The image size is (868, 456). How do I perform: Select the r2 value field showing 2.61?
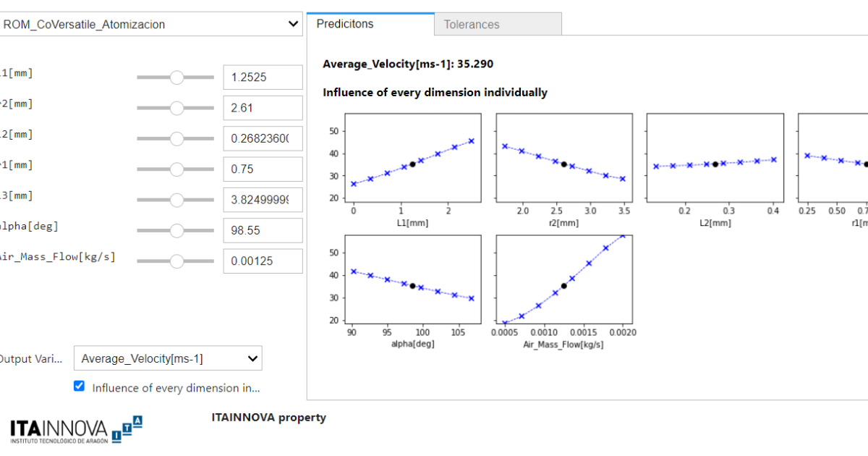pos(263,107)
